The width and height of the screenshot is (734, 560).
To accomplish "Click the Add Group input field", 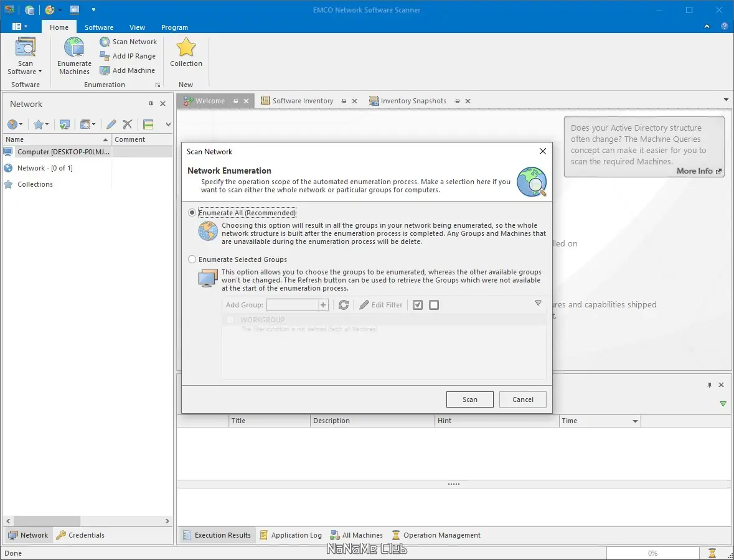I will 293,305.
